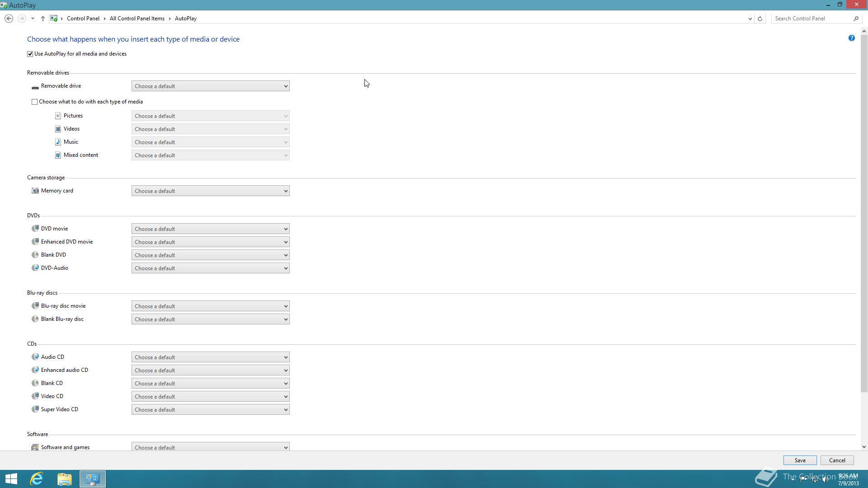Enable Choose what to do with each type of media
This screenshot has height=488, width=868.
[35, 102]
